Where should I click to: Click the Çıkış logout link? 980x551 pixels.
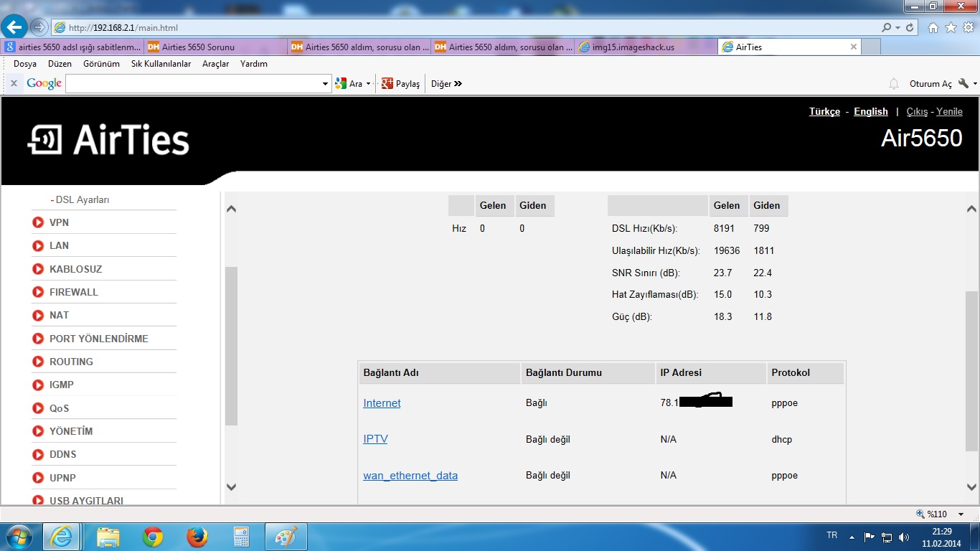(917, 111)
